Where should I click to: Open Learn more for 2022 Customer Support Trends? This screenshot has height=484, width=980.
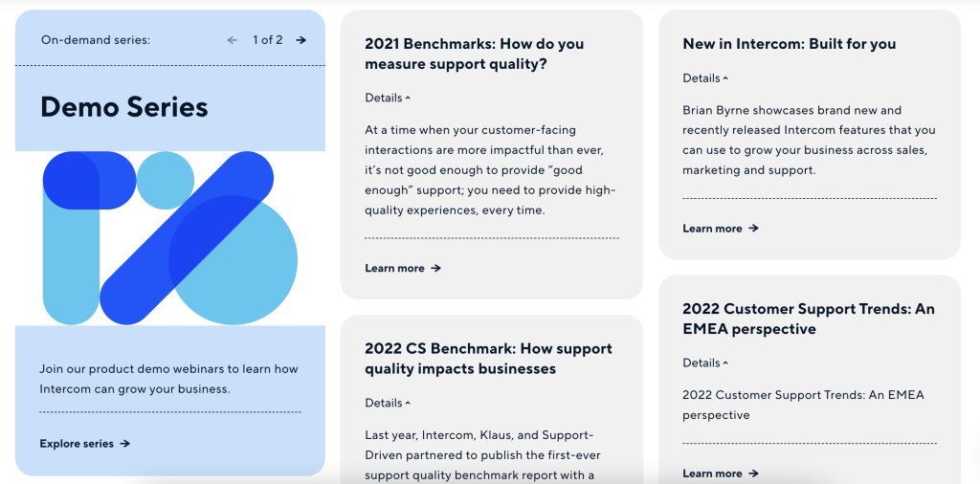coord(721,473)
